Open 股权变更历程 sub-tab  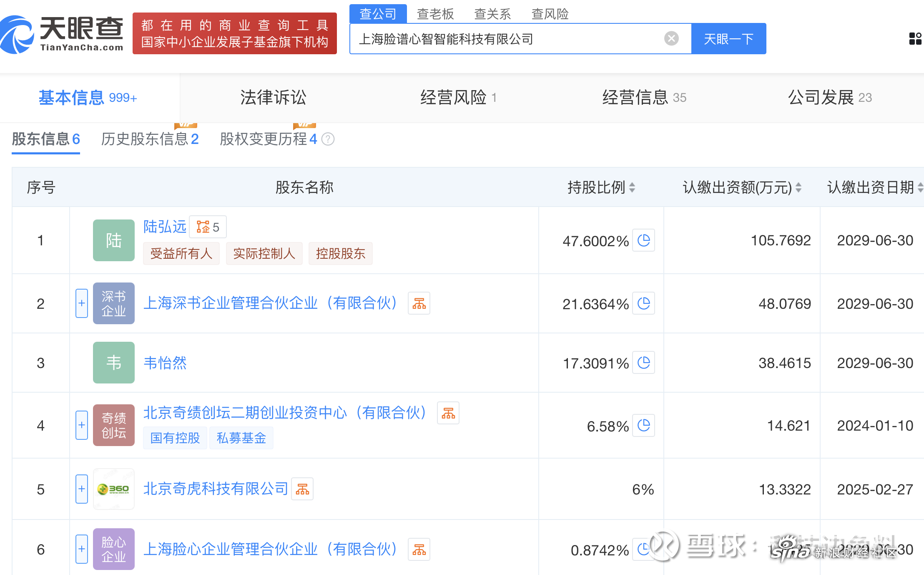coord(269,139)
